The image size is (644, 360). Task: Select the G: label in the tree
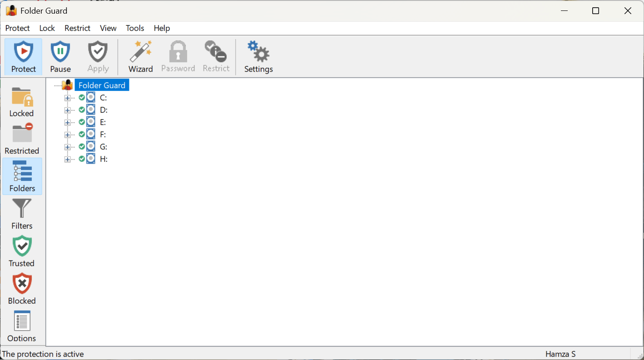[104, 147]
